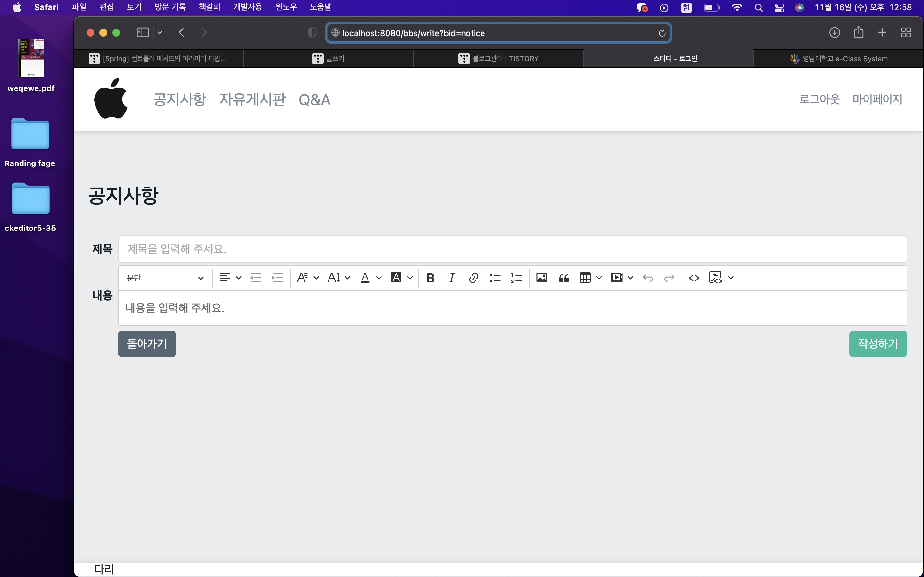Click the Bold formatting icon
This screenshot has width=924, height=577.
[430, 278]
